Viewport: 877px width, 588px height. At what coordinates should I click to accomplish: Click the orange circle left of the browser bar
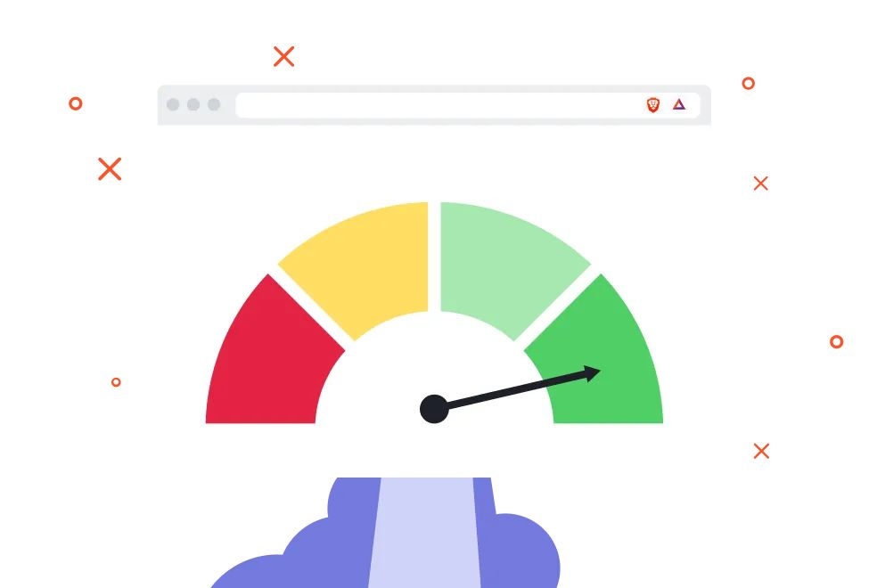(76, 103)
